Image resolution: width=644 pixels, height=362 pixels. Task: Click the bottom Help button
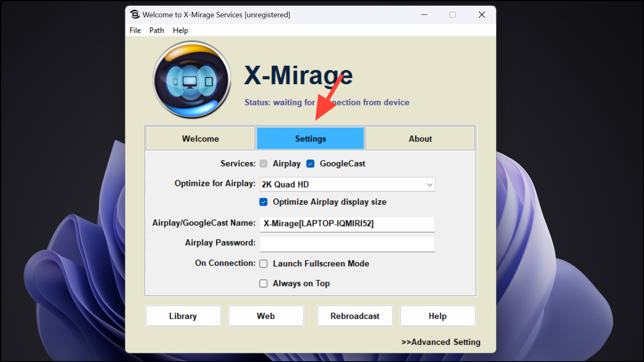pyautogui.click(x=438, y=316)
